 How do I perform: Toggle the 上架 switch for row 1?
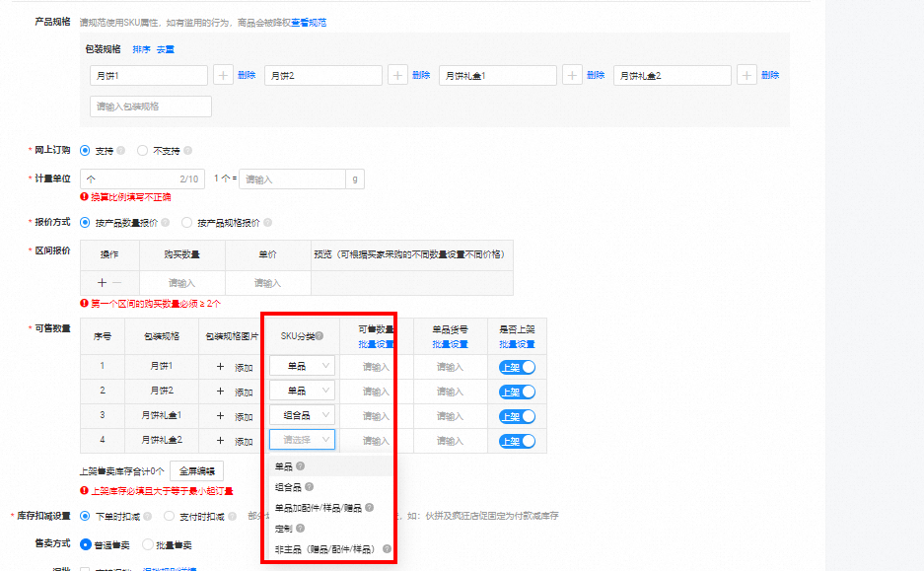click(517, 367)
